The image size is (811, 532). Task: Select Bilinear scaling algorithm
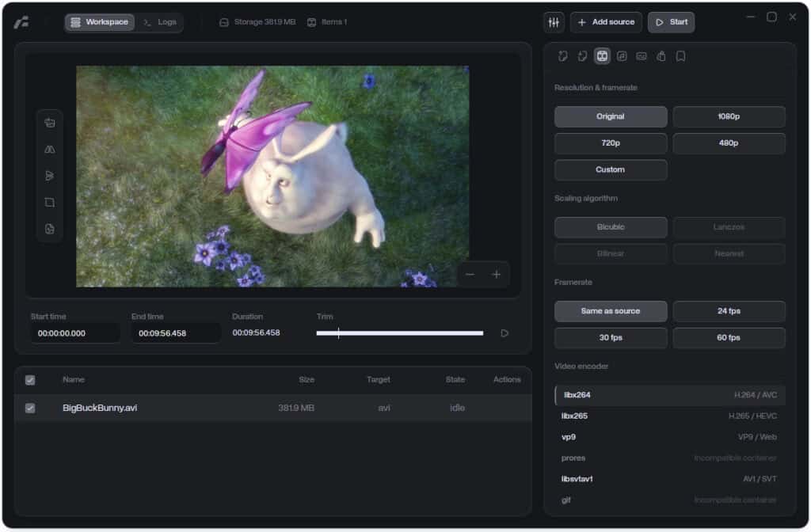611,254
